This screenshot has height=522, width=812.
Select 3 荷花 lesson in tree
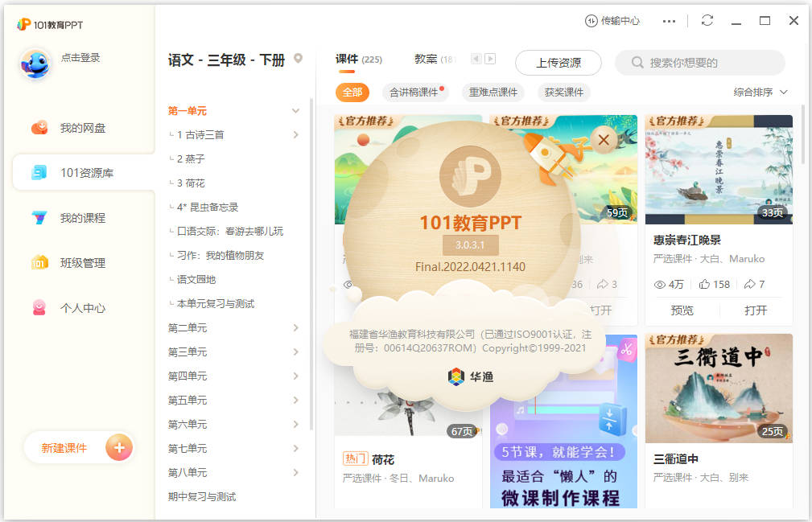191,183
